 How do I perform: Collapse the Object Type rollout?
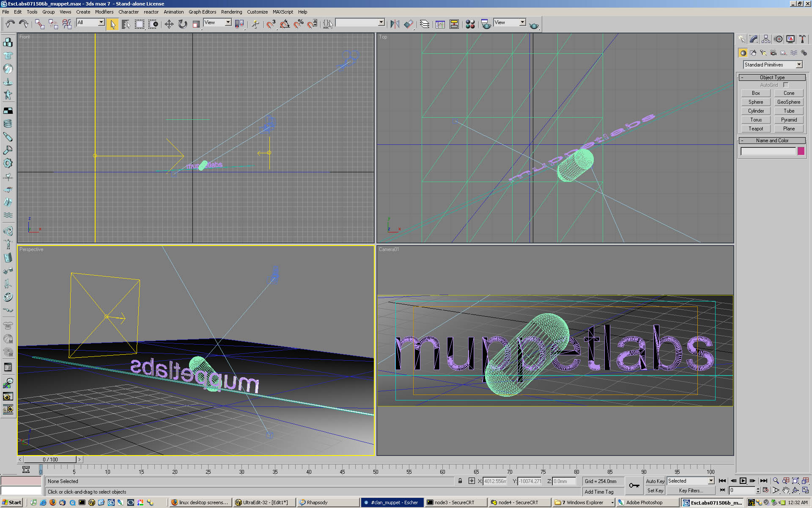[x=772, y=77]
